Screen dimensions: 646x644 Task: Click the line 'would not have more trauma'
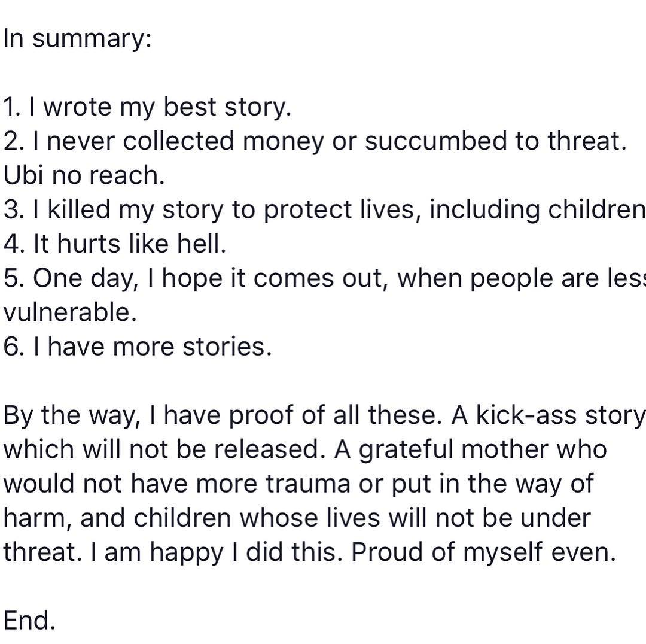tap(298, 484)
